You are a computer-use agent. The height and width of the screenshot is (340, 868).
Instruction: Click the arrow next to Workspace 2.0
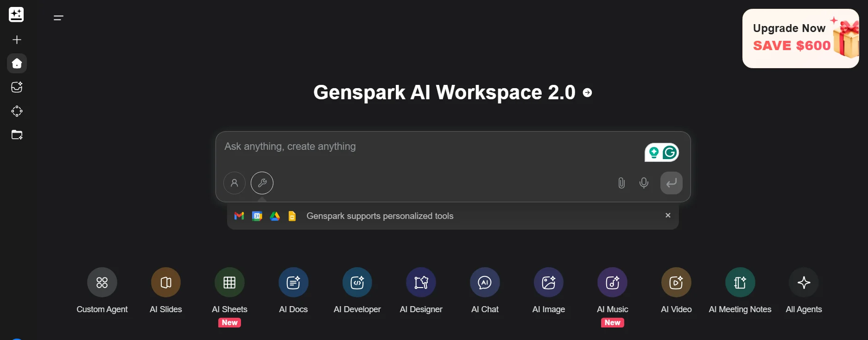[587, 93]
